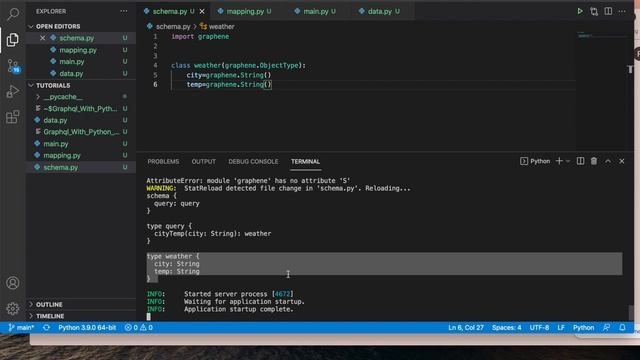
Task: Close schema.py in Open Editors list
Action: 42,38
